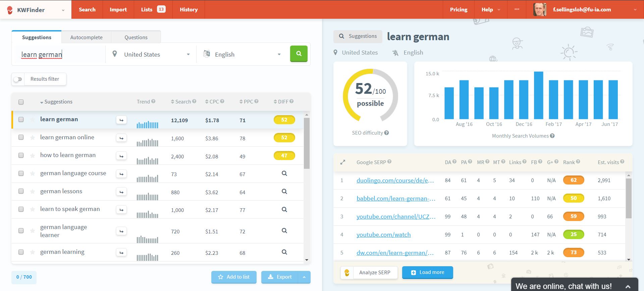Image resolution: width=644 pixels, height=291 pixels.
Task: Tick checkbox for 'learn to speak german'
Action: (x=21, y=209)
